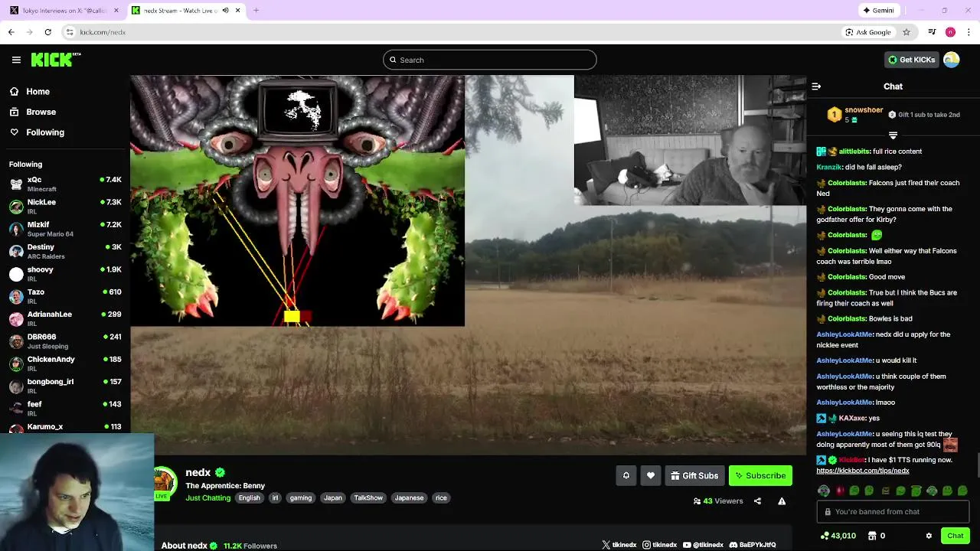This screenshot has height=551, width=980.
Task: Click the 43,010 channel points balance
Action: coord(838,536)
